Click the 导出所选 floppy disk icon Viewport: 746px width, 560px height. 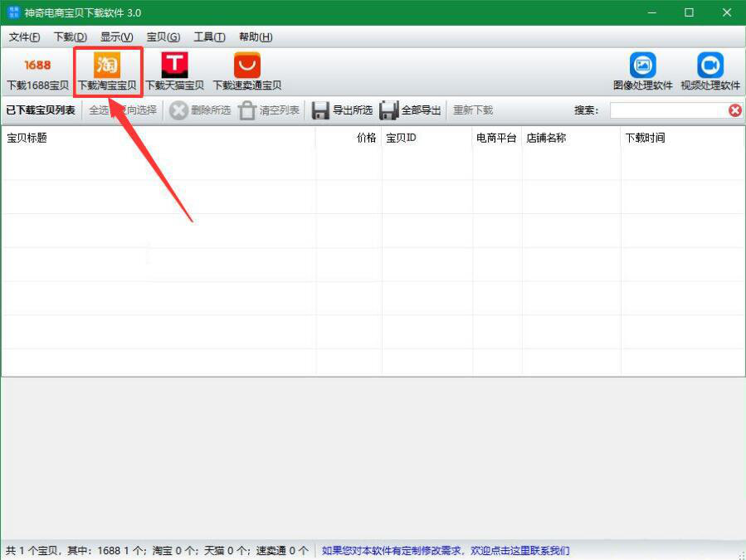320,110
